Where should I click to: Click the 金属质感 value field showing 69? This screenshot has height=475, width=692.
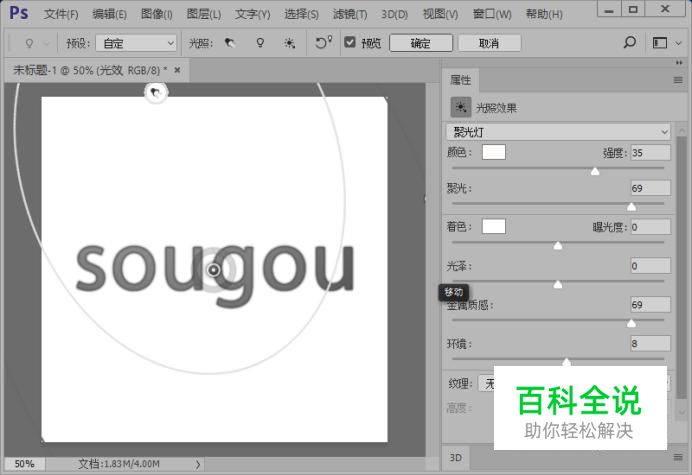651,305
